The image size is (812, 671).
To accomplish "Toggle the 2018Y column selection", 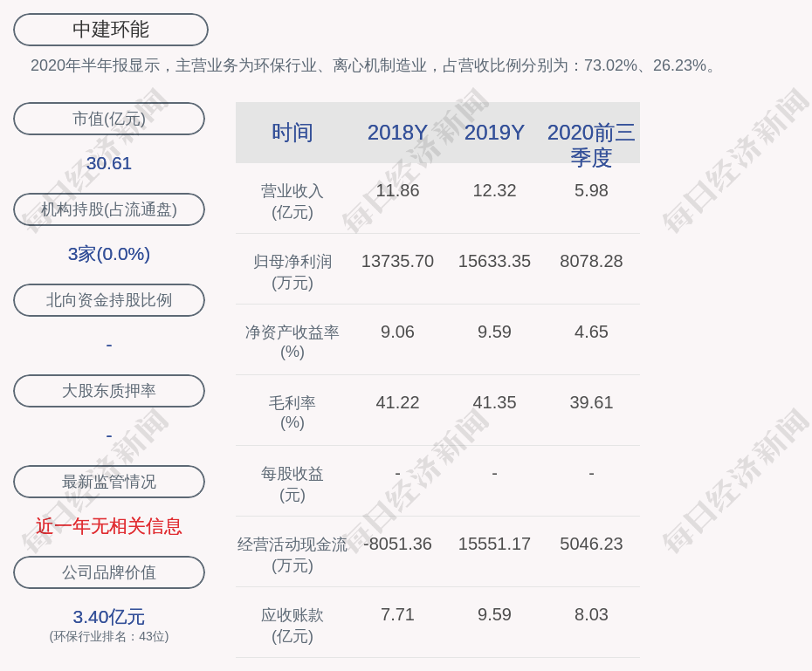I will click(x=397, y=133).
